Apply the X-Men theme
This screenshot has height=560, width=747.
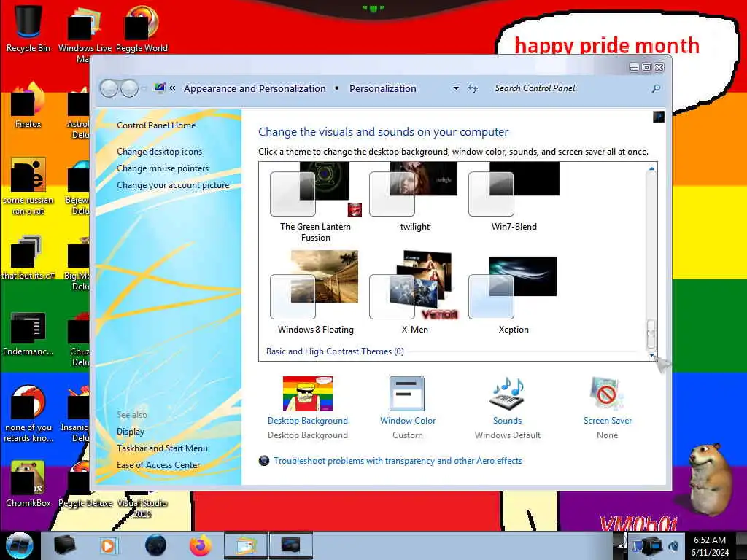pos(414,292)
